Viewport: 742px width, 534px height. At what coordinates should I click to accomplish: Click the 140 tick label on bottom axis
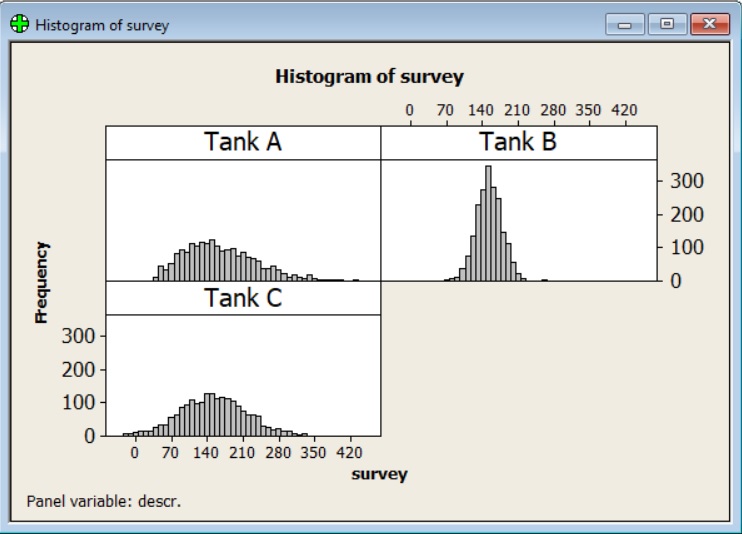(207, 453)
